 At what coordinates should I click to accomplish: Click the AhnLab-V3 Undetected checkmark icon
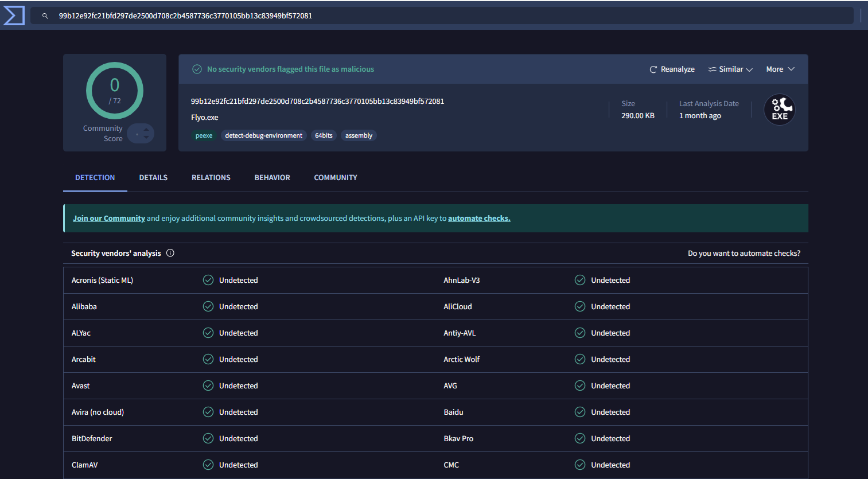pyautogui.click(x=580, y=280)
